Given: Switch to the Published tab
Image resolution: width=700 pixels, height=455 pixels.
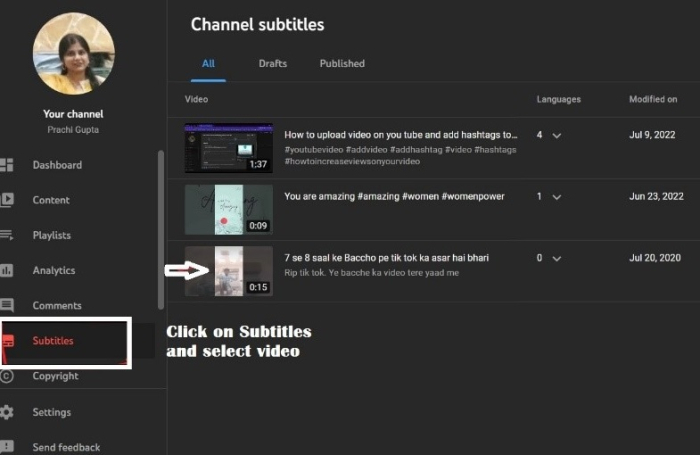Looking at the screenshot, I should tap(342, 64).
